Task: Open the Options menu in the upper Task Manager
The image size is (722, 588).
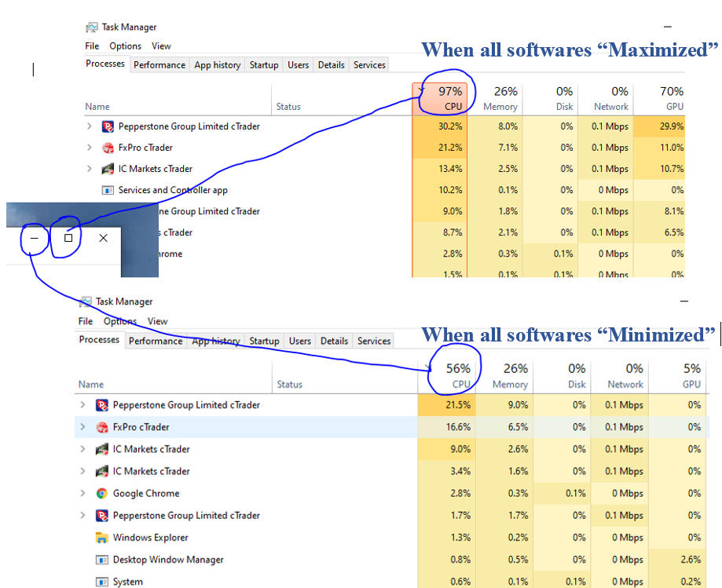Action: click(x=125, y=46)
